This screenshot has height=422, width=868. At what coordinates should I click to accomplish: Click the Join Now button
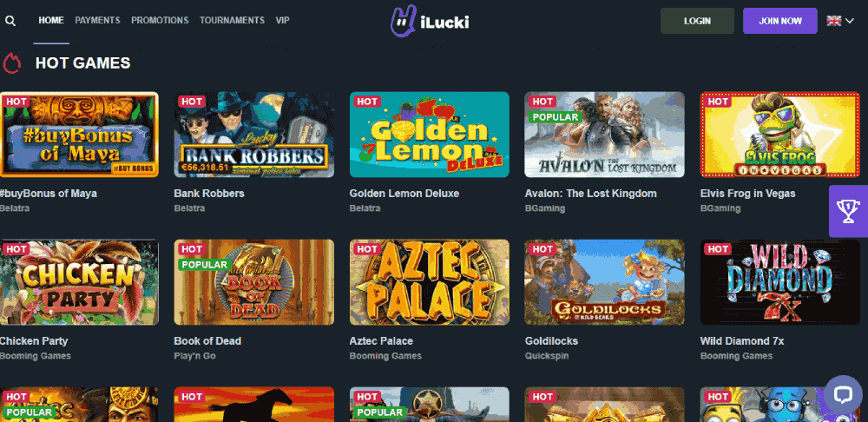pyautogui.click(x=780, y=21)
